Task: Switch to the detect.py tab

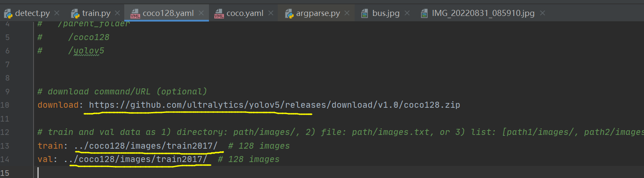Action: 31,13
